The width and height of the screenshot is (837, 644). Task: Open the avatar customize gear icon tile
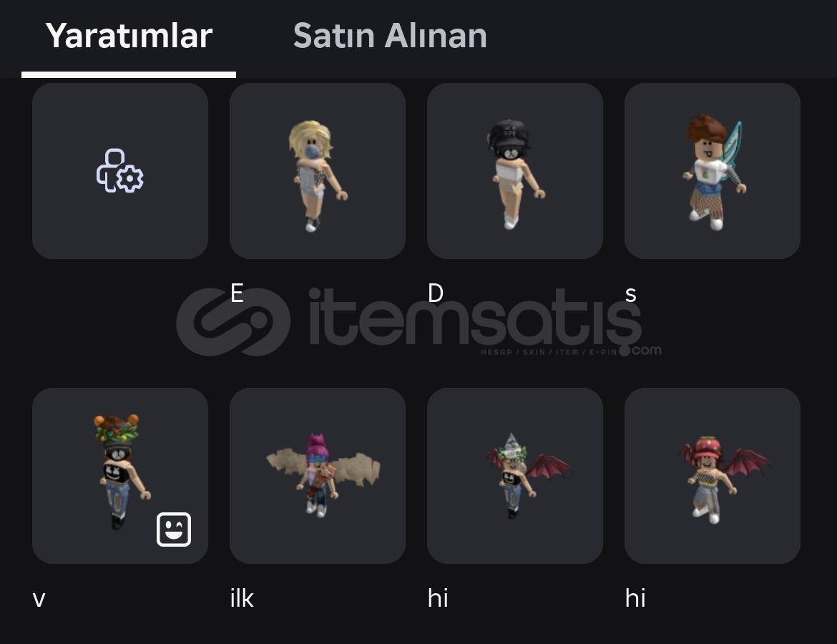point(120,171)
